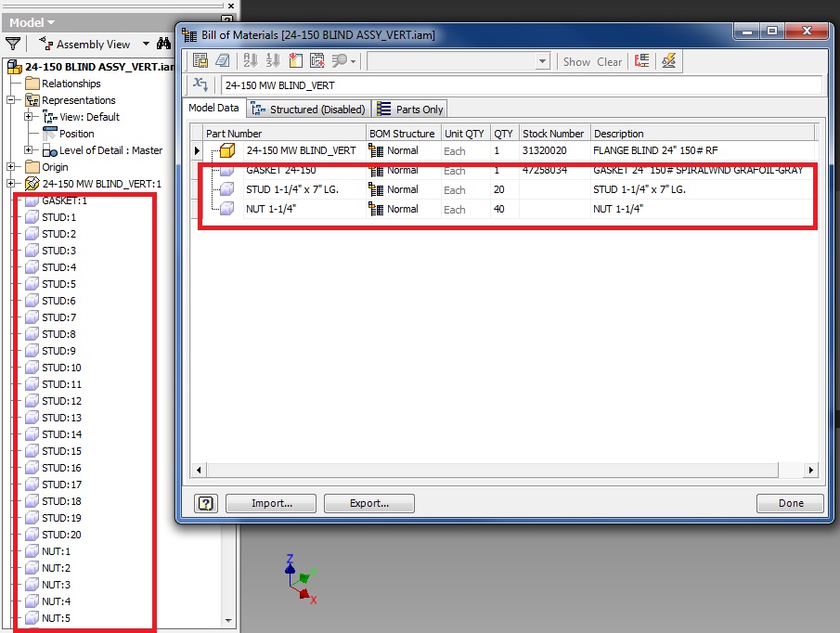Click the Import button in BOM dialog
This screenshot has width=840, height=633.
270,503
